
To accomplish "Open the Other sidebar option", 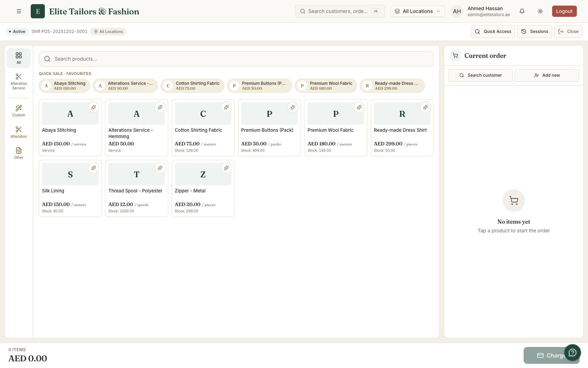I will coord(19,153).
